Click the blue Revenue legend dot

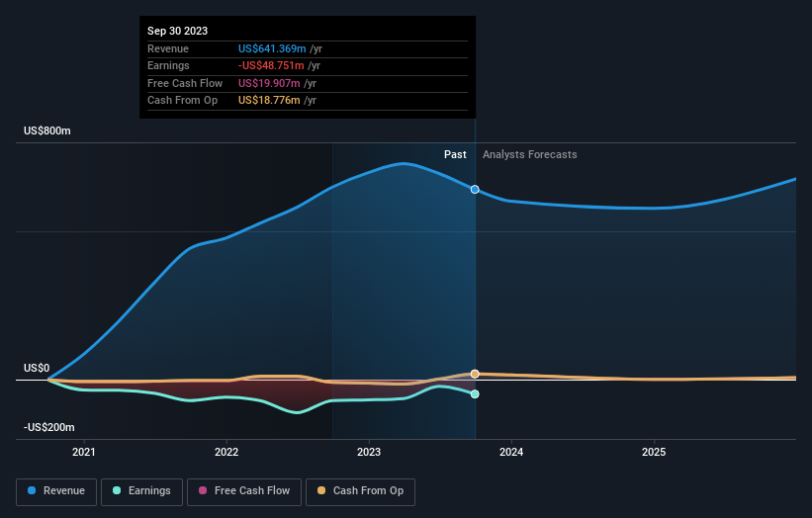pos(32,490)
